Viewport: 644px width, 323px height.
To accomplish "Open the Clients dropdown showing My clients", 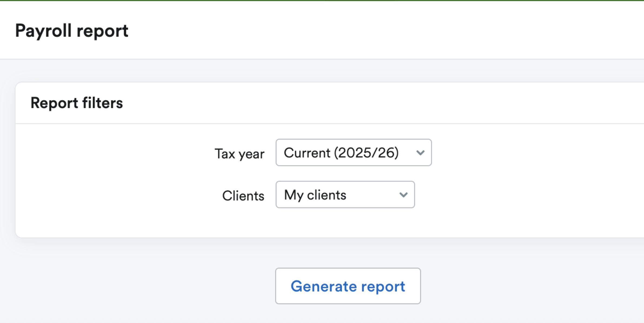I will [x=345, y=195].
